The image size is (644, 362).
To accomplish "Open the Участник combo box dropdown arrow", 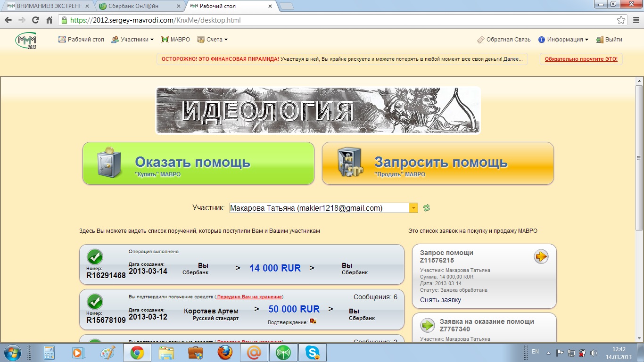I will pos(413,208).
